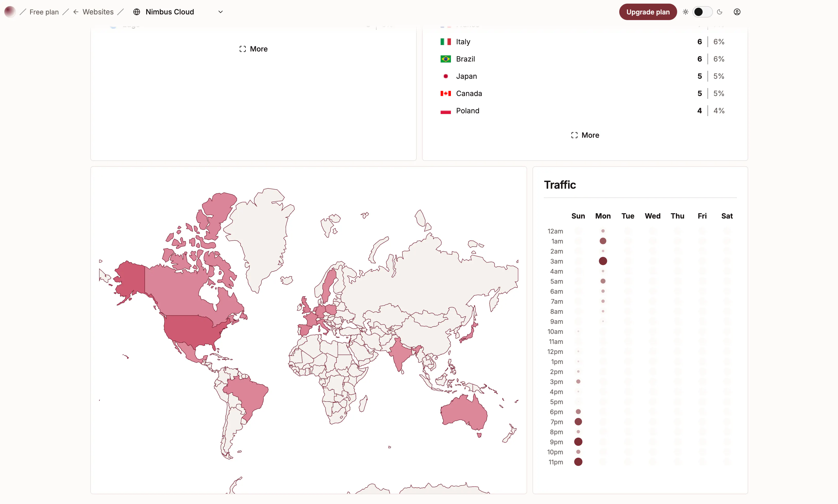Toggle the dark mode switch
Viewport: 838px width, 504px height.
click(x=702, y=12)
